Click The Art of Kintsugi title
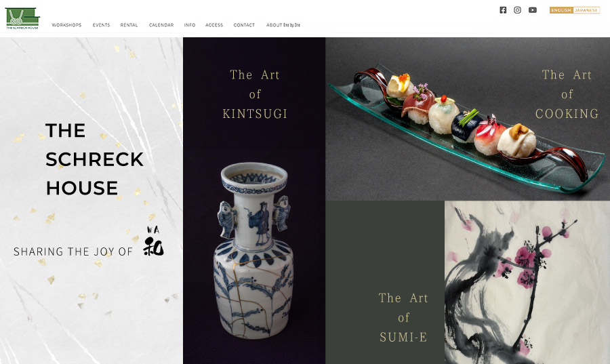This screenshot has width=610, height=364. 255,94
